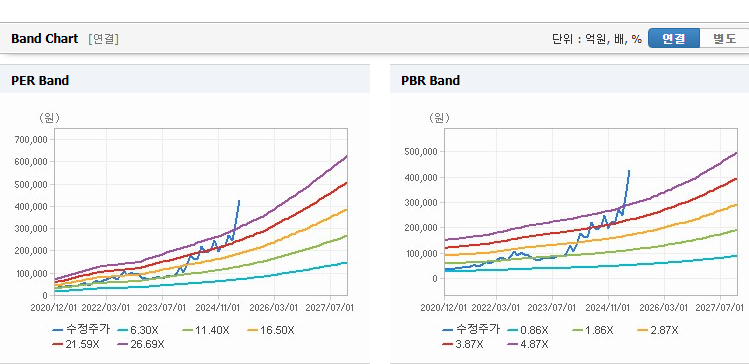
Task: Toggle 수정주가 series in PER Band legend
Action: click(x=81, y=330)
